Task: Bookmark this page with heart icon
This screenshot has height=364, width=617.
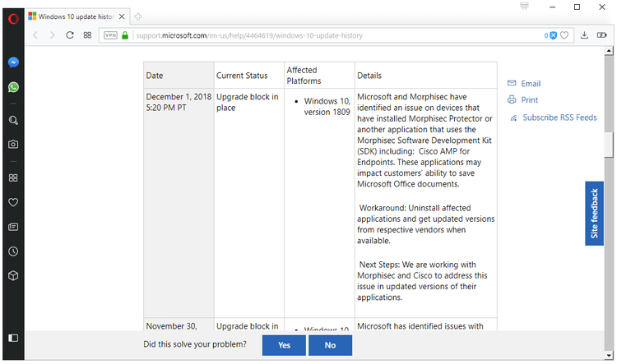Action: tap(564, 35)
